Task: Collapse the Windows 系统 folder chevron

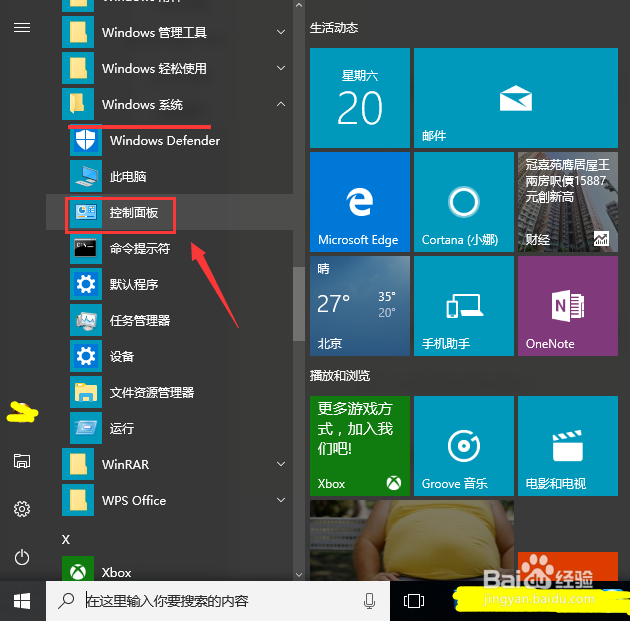Action: coord(281,104)
